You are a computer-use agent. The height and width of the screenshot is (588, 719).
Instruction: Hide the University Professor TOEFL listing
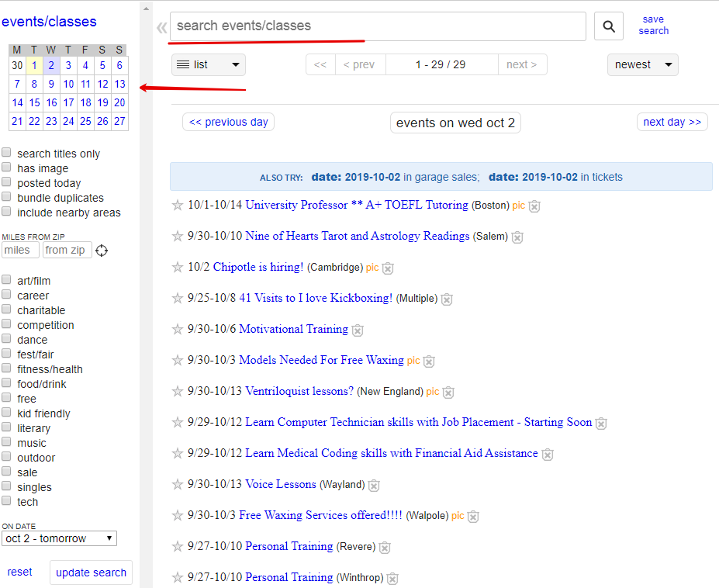tap(534, 206)
